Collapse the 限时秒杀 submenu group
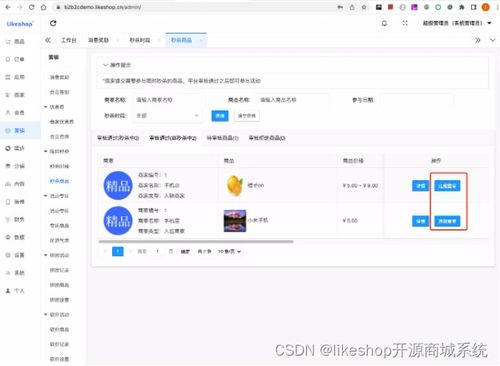The width and height of the screenshot is (500, 366). (45, 151)
